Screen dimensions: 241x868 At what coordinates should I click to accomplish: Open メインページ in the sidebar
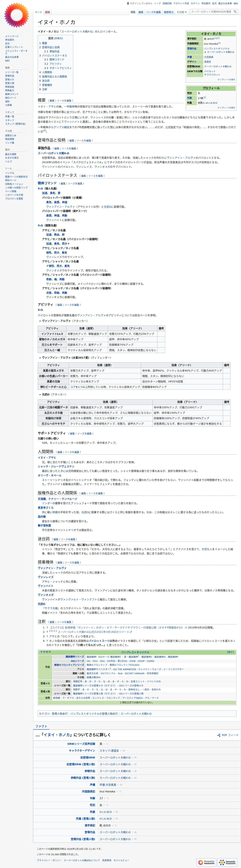[x=12, y=36]
